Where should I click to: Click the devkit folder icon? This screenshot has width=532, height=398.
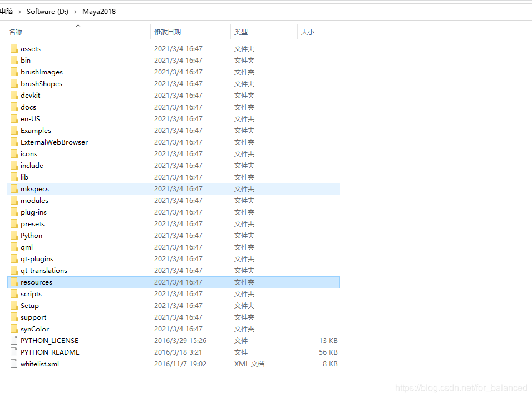click(x=14, y=95)
